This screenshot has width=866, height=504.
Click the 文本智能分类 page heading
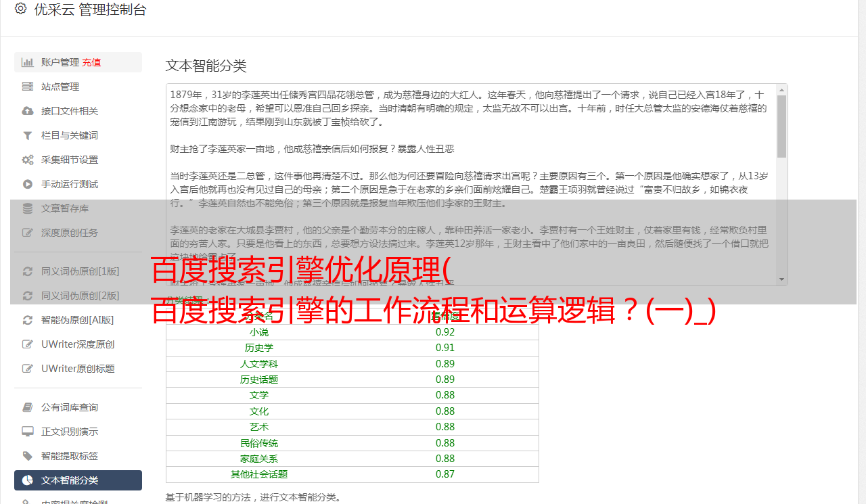(206, 66)
